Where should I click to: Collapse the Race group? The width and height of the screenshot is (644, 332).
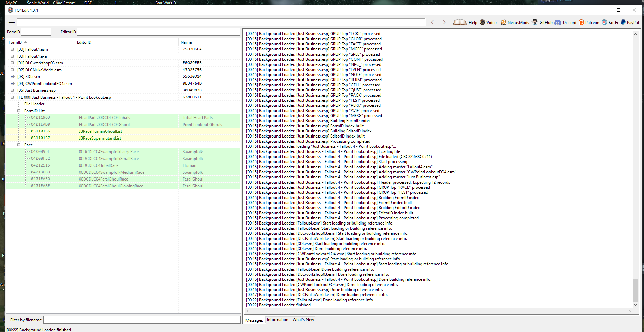(x=19, y=145)
